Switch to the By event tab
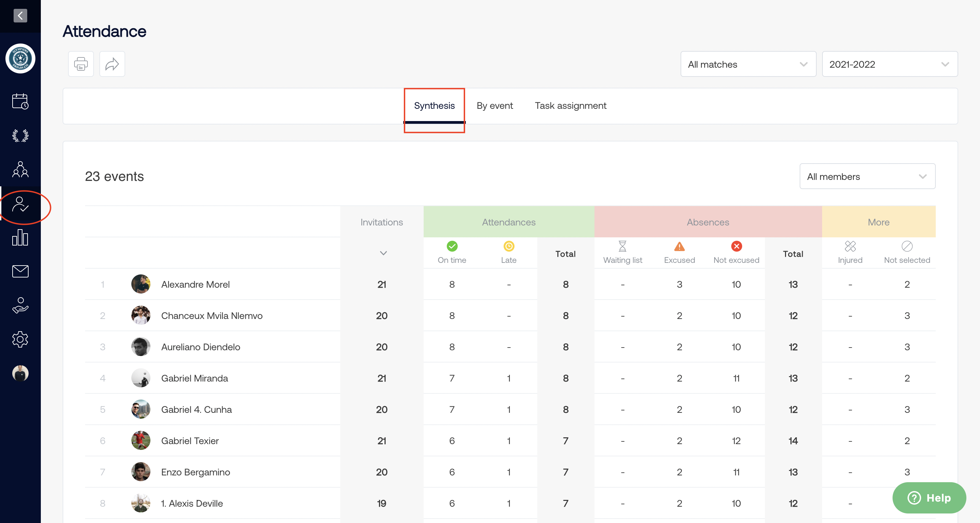 [x=494, y=106]
